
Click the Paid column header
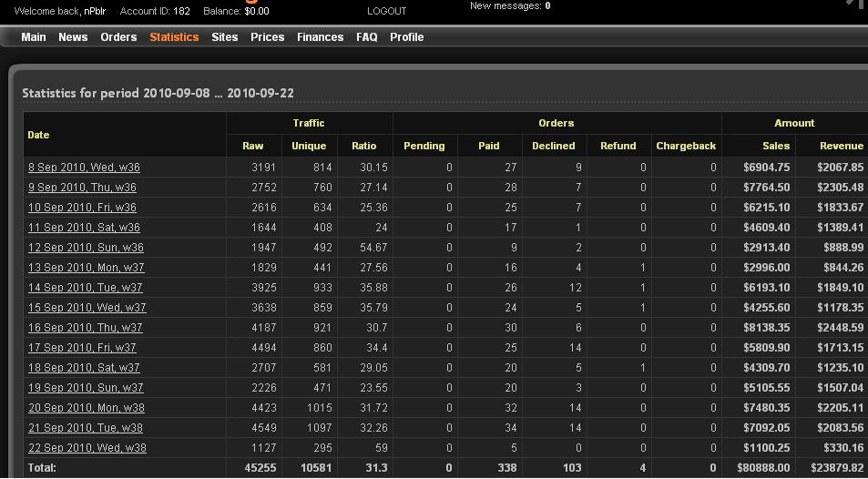coord(489,146)
